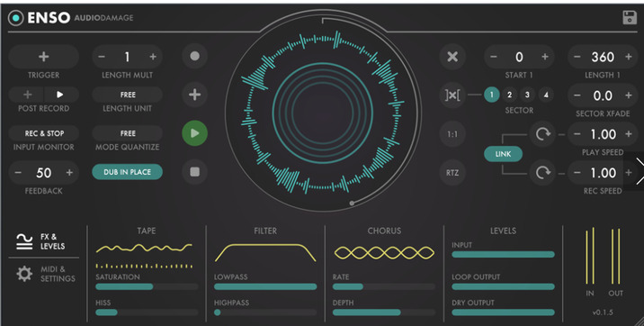Screen dimensions: 644x326
Task: Open the Length Unit Free selector
Action: pos(128,95)
